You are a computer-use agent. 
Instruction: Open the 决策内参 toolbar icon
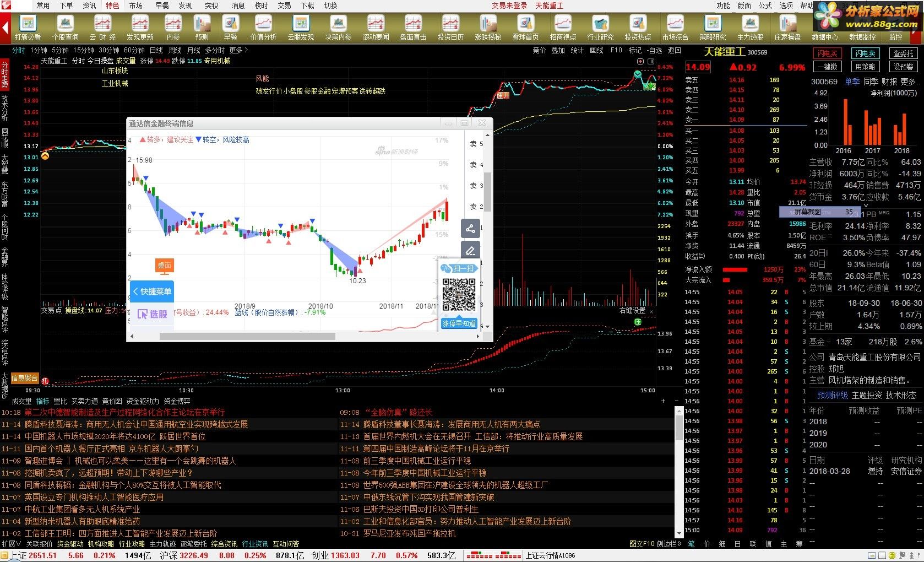[x=338, y=28]
